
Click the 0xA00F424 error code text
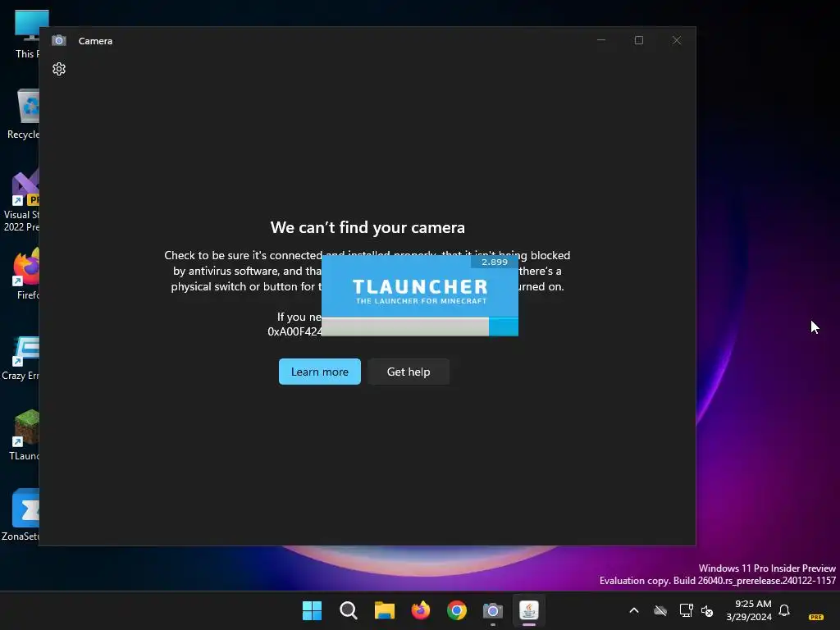[294, 331]
